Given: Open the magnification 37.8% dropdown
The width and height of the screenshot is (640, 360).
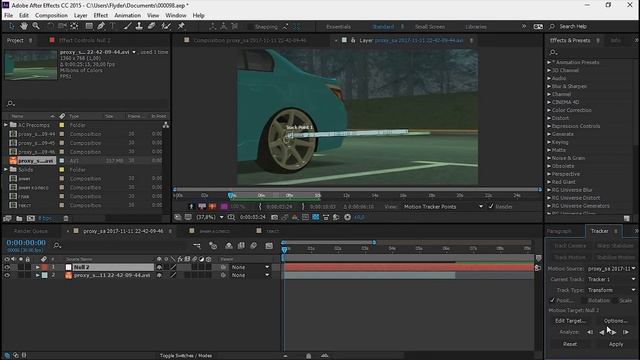Looking at the screenshot, I should [209, 217].
